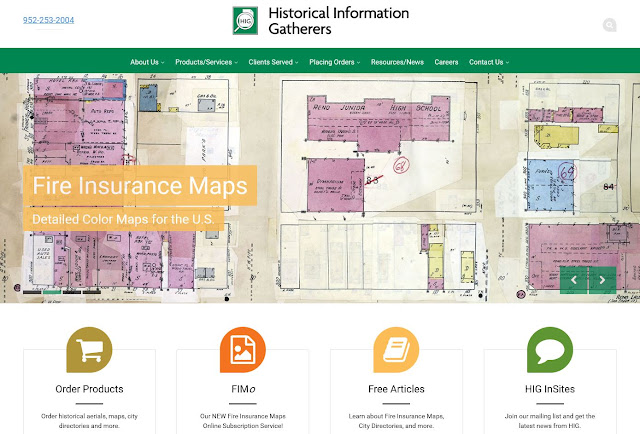640x434 pixels.
Task: Click the HIG magnifier logo icon
Action: click(245, 20)
